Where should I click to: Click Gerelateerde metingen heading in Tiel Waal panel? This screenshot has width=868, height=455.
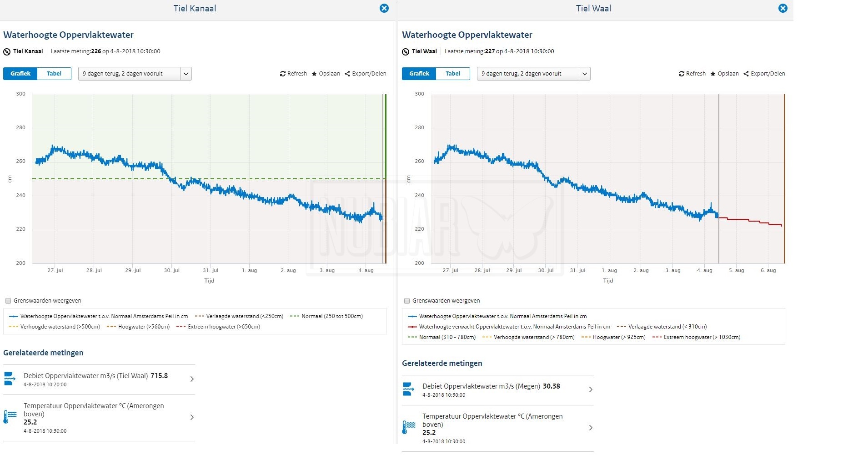tap(442, 363)
